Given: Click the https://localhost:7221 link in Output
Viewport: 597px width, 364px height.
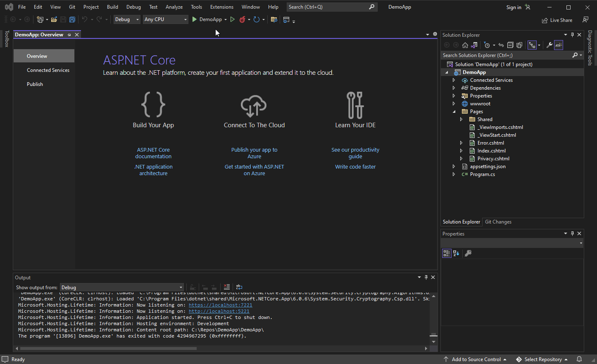Looking at the screenshot, I should (220, 305).
